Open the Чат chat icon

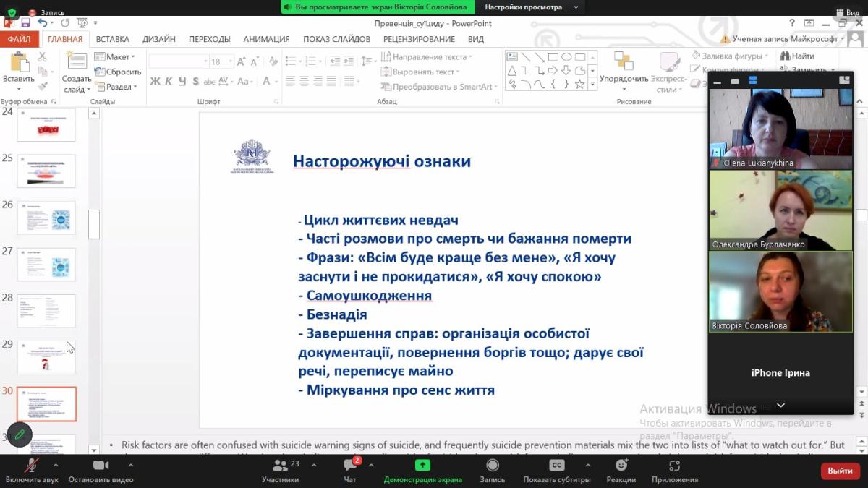pos(350,466)
